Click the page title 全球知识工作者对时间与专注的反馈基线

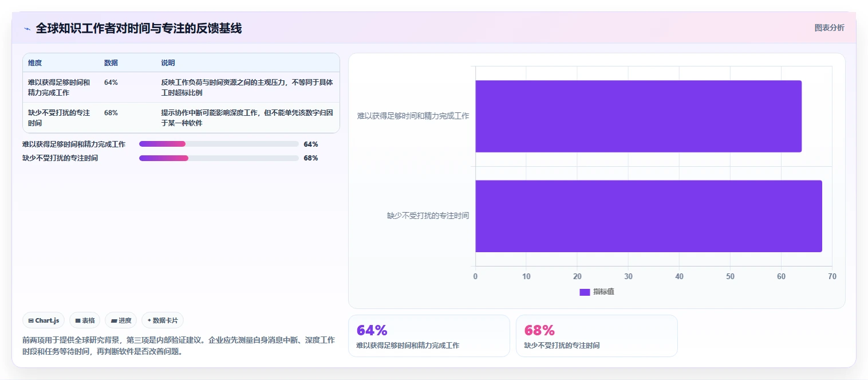coord(139,28)
